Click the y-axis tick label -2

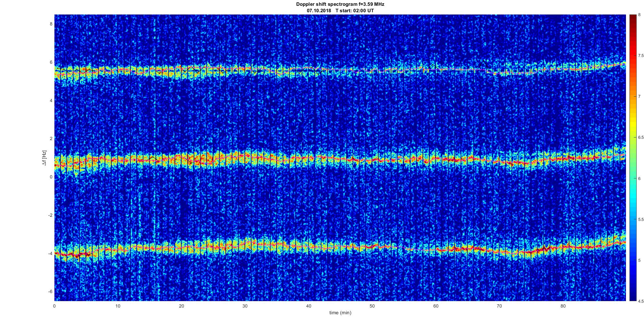pos(50,215)
